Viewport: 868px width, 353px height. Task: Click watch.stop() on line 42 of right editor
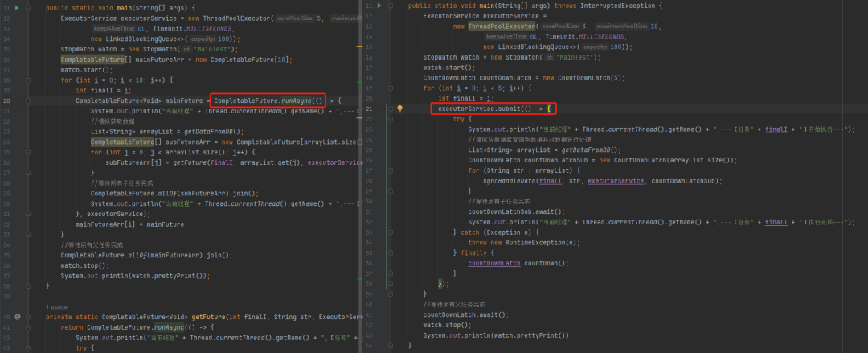pyautogui.click(x=448, y=326)
